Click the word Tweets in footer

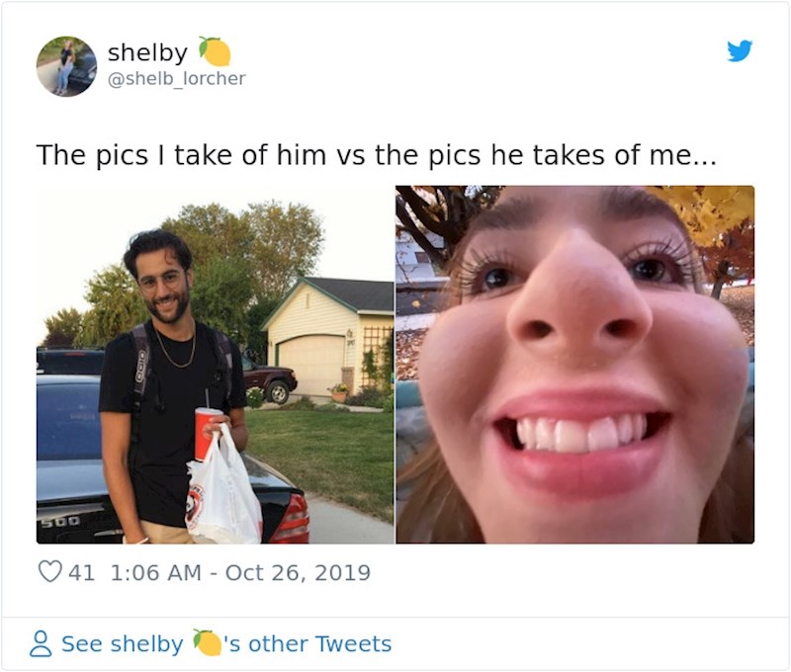(x=353, y=643)
